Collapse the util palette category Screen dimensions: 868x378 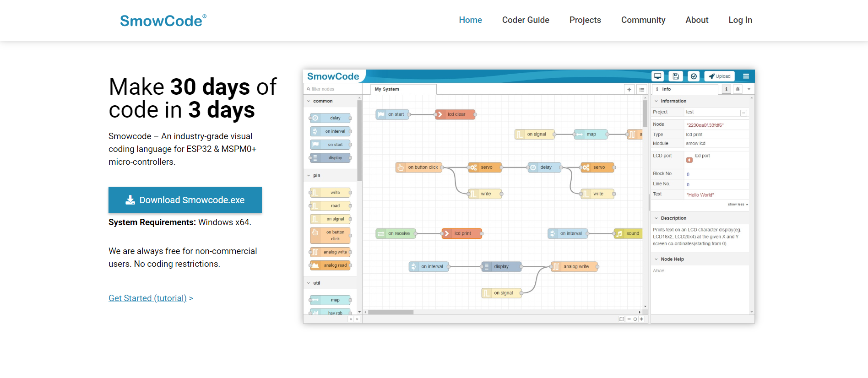[x=330, y=283]
